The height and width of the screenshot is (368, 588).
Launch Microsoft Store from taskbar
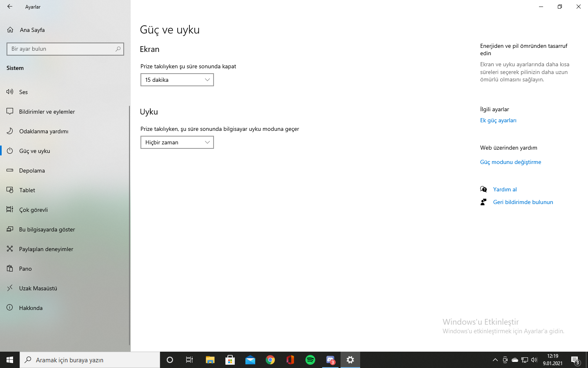(230, 360)
